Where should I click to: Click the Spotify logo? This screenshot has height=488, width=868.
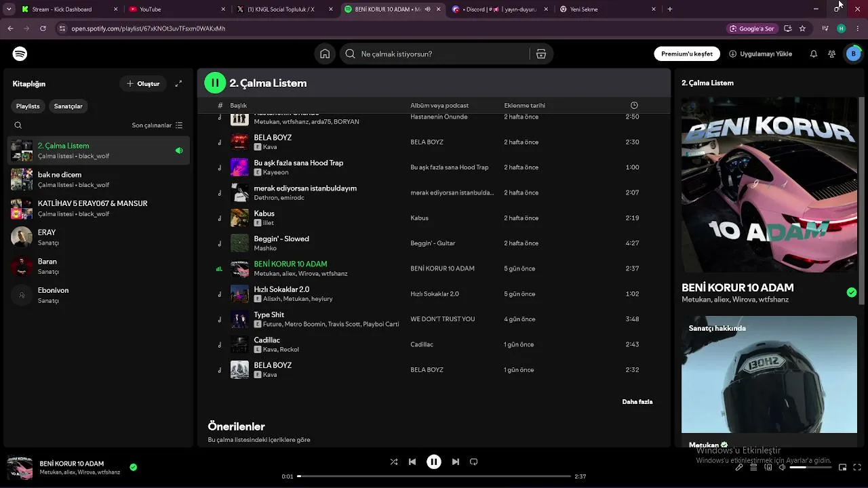click(x=20, y=54)
